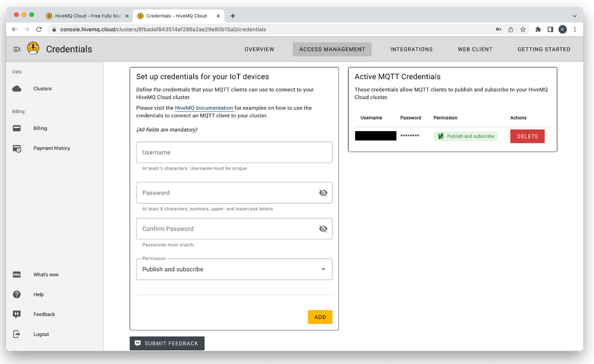
Task: Select the Billing card icon
Action: point(16,128)
